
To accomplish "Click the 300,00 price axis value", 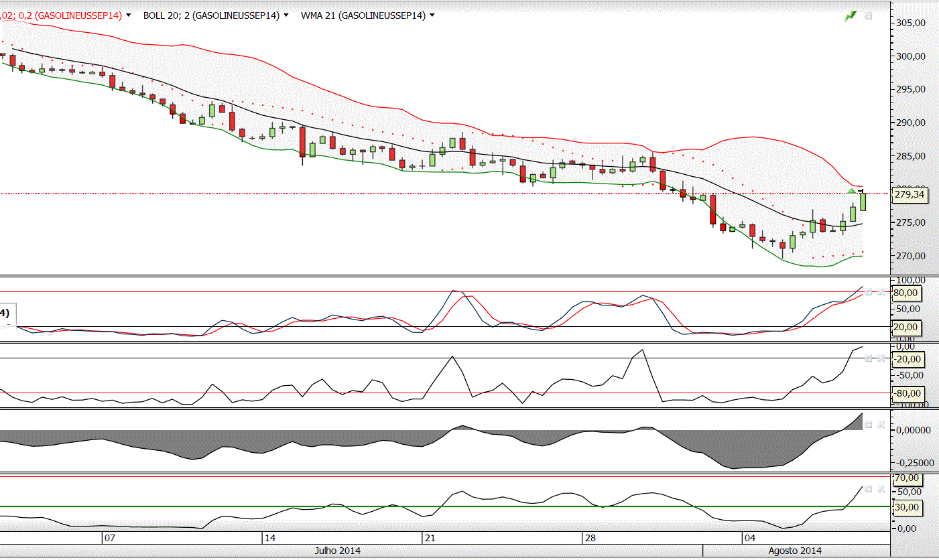I will pos(910,56).
